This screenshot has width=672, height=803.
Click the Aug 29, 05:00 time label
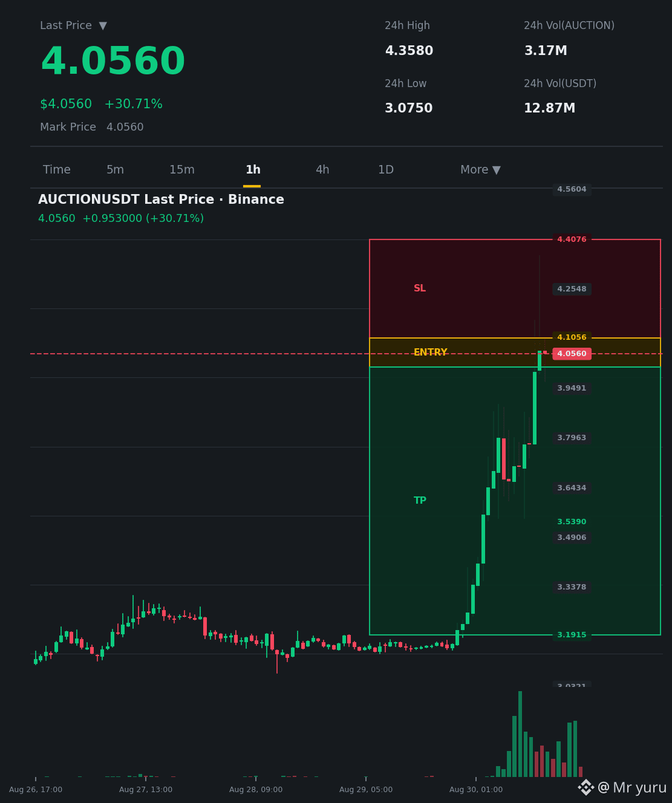(x=366, y=790)
